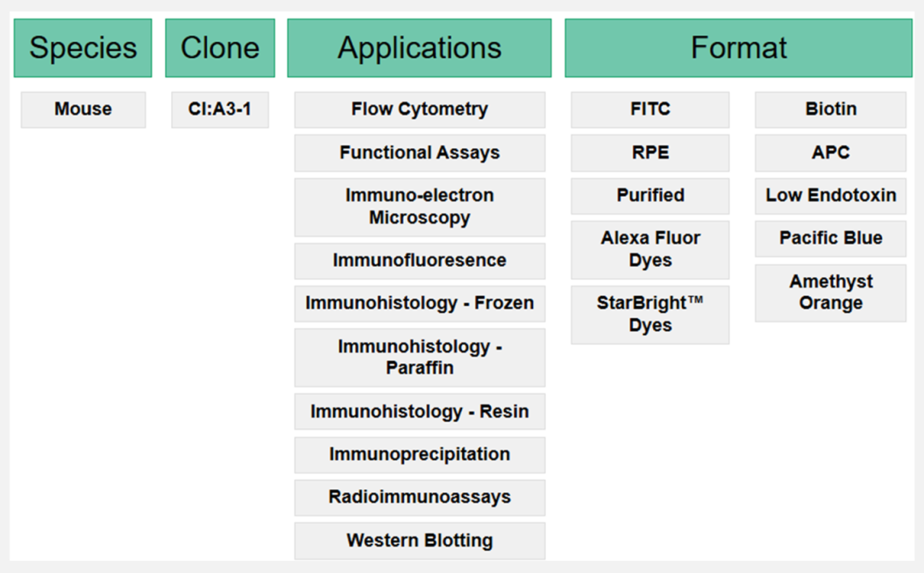Select the Immunoprecipitation button

pyautogui.click(x=419, y=454)
